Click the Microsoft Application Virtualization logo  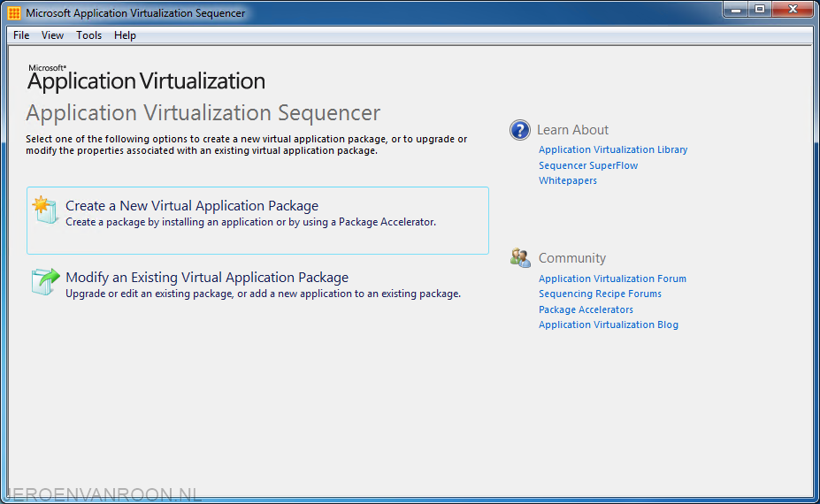tap(147, 78)
